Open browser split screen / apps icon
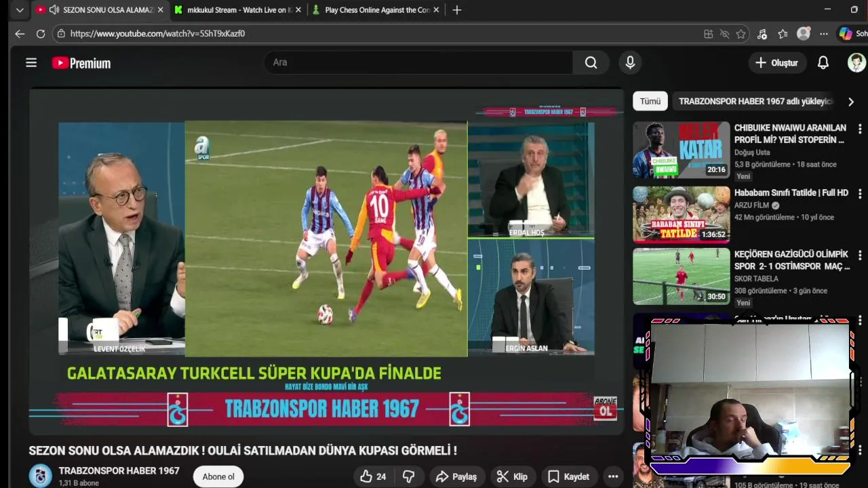The height and width of the screenshot is (488, 868). coord(708,34)
